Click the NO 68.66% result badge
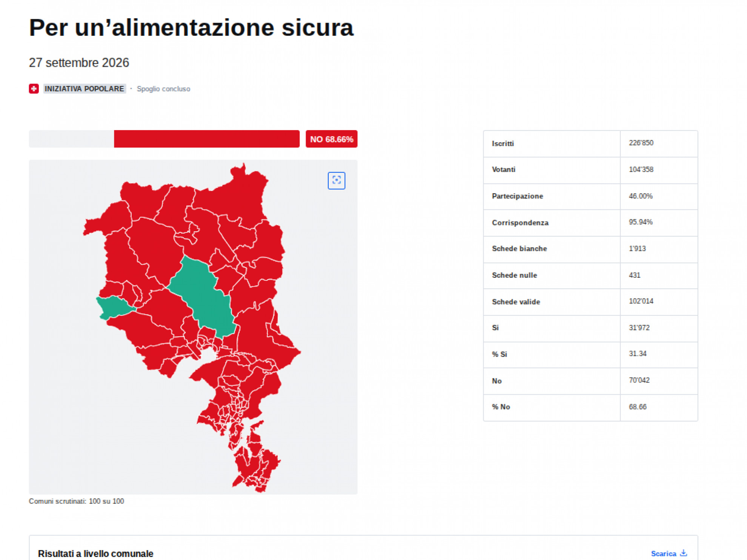Image resolution: width=747 pixels, height=560 pixels. (331, 139)
